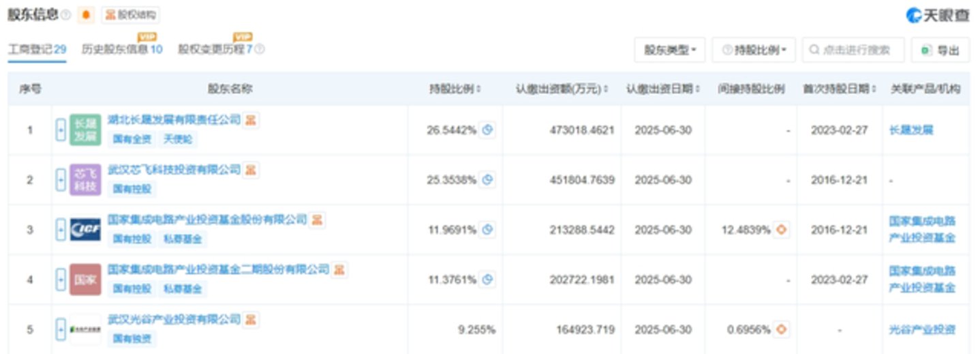Screen dimensions: 980x354
Task: Click the 私募基金 tag in row 4
Action: click(x=183, y=289)
